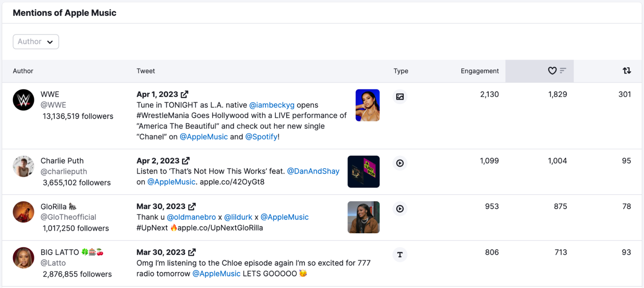
Task: Open external link icon on Charlie Puth's Apr 2 tweet
Action: pyautogui.click(x=186, y=160)
